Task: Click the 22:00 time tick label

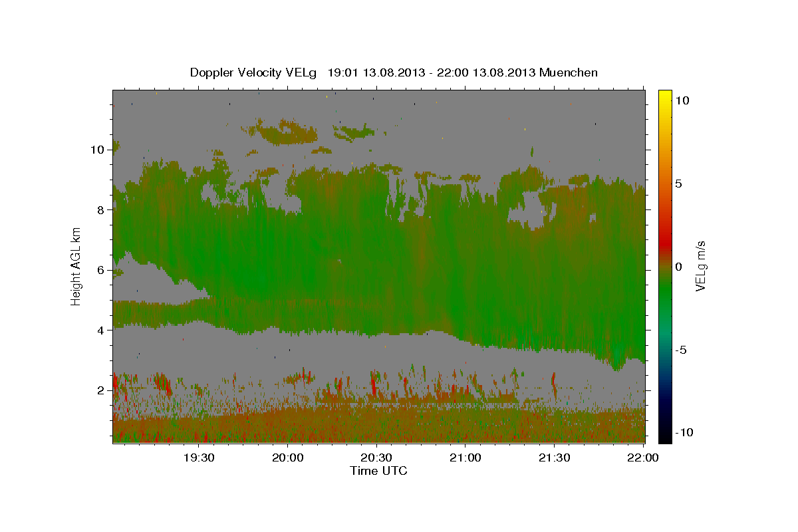Action: coord(643,458)
